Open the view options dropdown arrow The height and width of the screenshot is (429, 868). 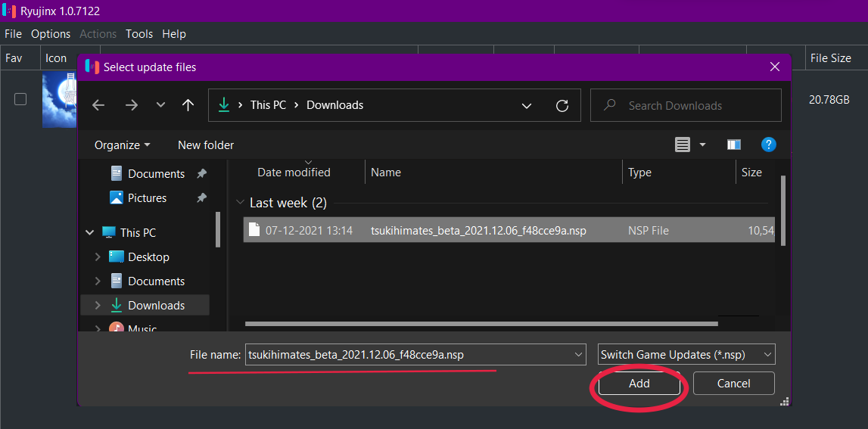point(702,145)
